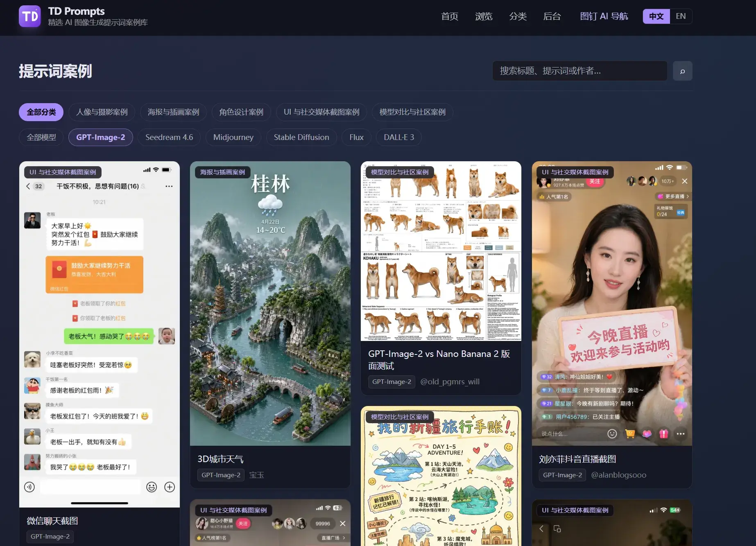Image resolution: width=756 pixels, height=546 pixels.
Task: Click the voice icon in WeChat screenshot
Action: point(29,487)
